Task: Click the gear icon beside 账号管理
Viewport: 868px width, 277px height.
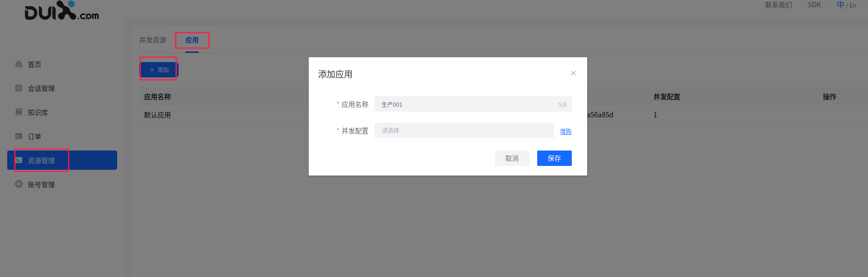Action: [x=19, y=184]
